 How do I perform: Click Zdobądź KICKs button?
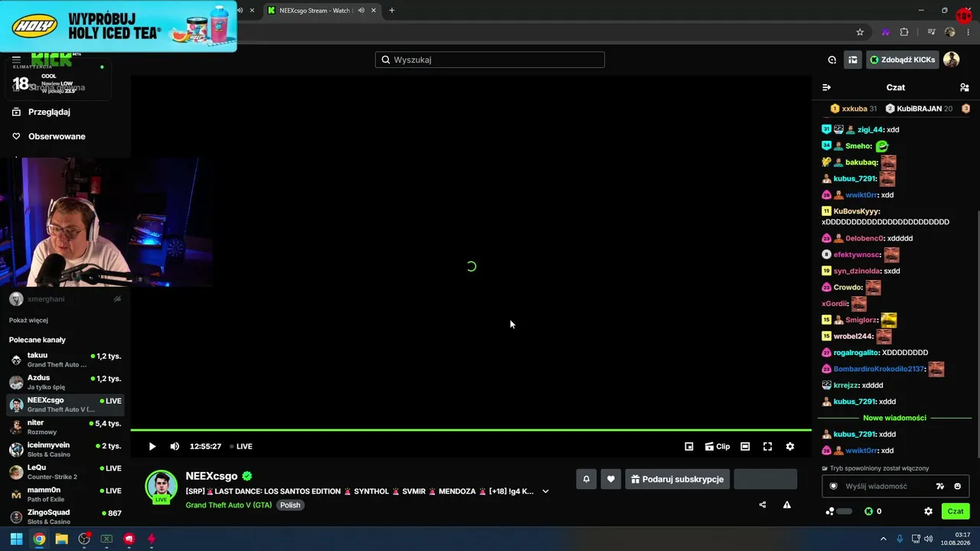click(x=903, y=60)
